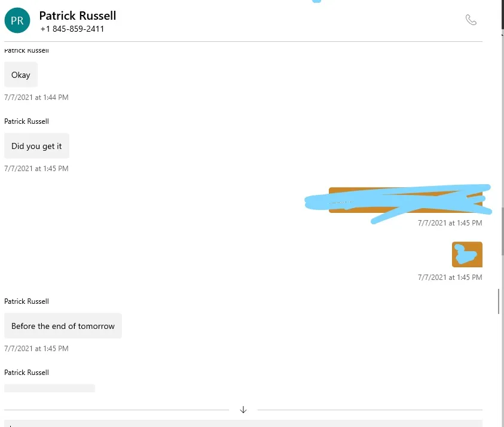The height and width of the screenshot is (427, 504).
Task: Click sender label above "Did you get it"
Action: pos(27,121)
